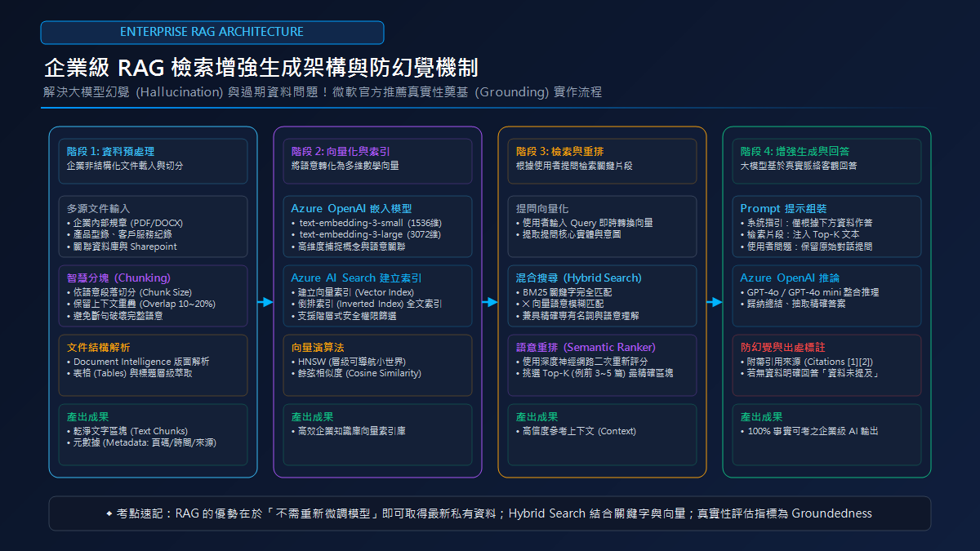Select the heading '階段 2: 向量化與索引'
Screen dimensions: 980x551
coord(341,151)
